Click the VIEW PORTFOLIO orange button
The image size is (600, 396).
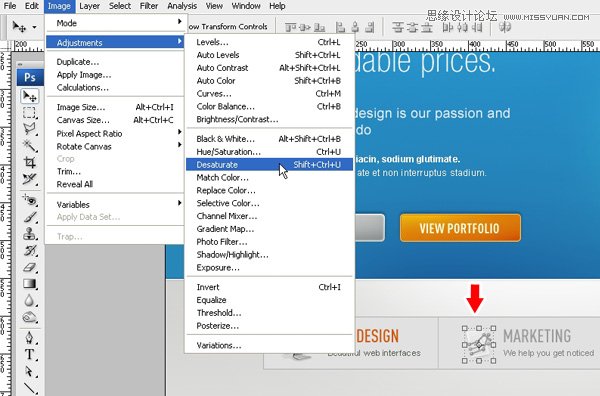coord(460,228)
